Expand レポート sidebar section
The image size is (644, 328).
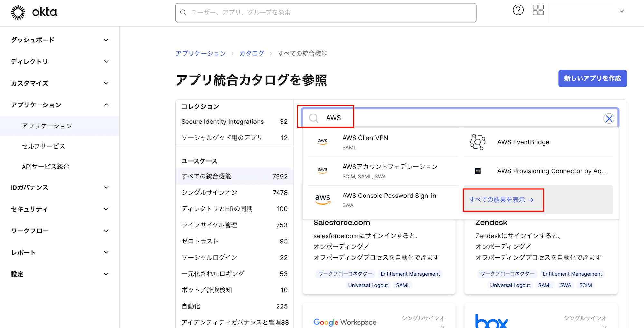[x=60, y=252]
